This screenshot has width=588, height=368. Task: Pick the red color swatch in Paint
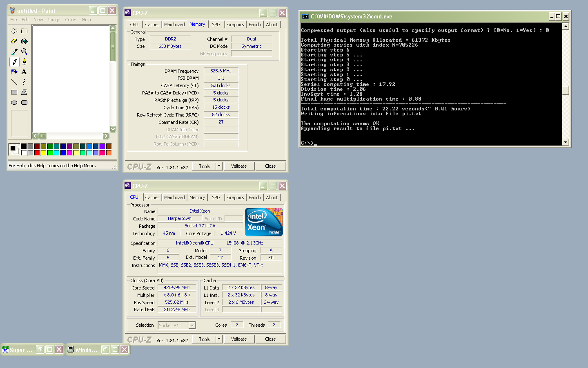(x=37, y=153)
